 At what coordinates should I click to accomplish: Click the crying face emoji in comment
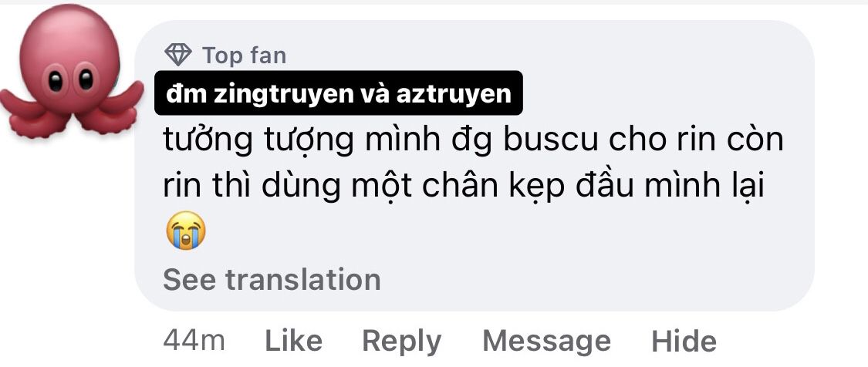(x=185, y=231)
